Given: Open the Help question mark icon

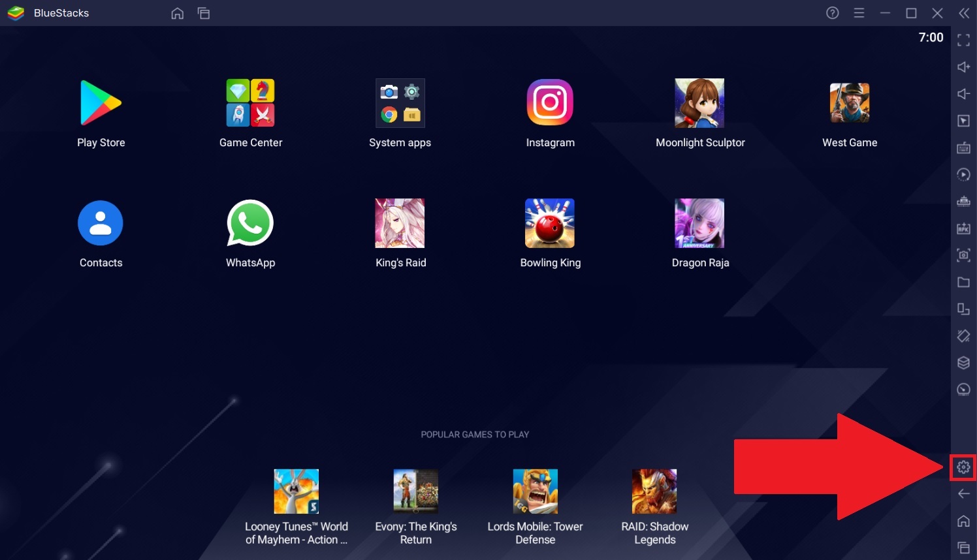Looking at the screenshot, I should [x=833, y=13].
